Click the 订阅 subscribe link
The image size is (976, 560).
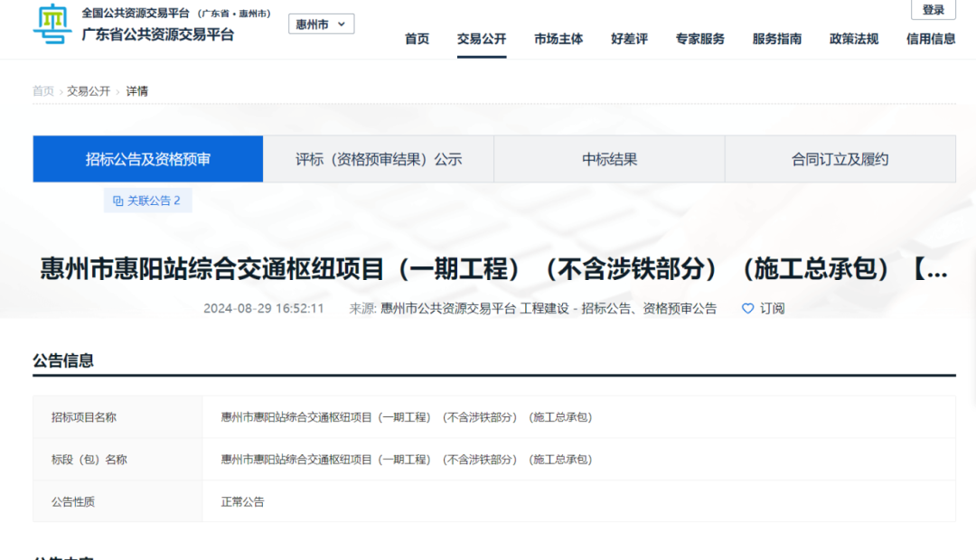pyautogui.click(x=772, y=309)
